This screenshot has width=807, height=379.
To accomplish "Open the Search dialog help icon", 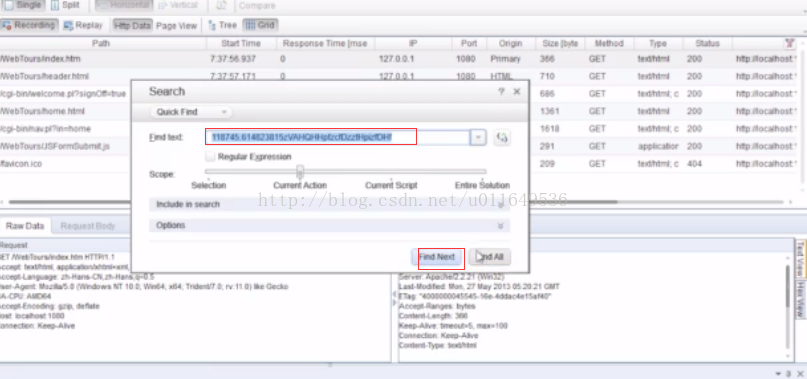I will 501,92.
